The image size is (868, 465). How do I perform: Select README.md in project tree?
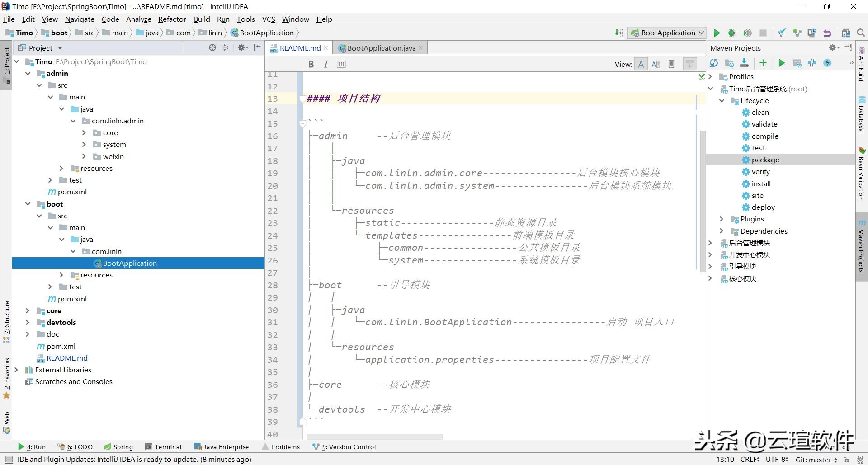67,358
